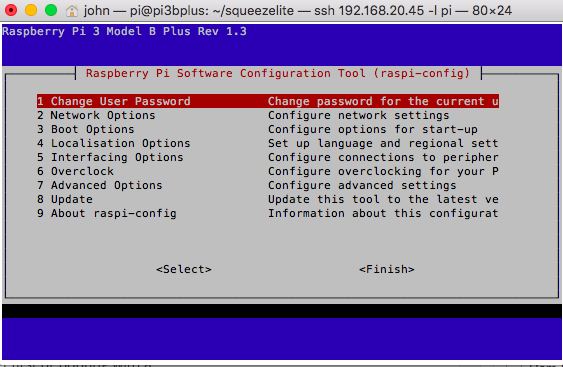This screenshot has height=367, width=563.
Task: Click the home folder icon in title bar
Action: click(x=72, y=11)
